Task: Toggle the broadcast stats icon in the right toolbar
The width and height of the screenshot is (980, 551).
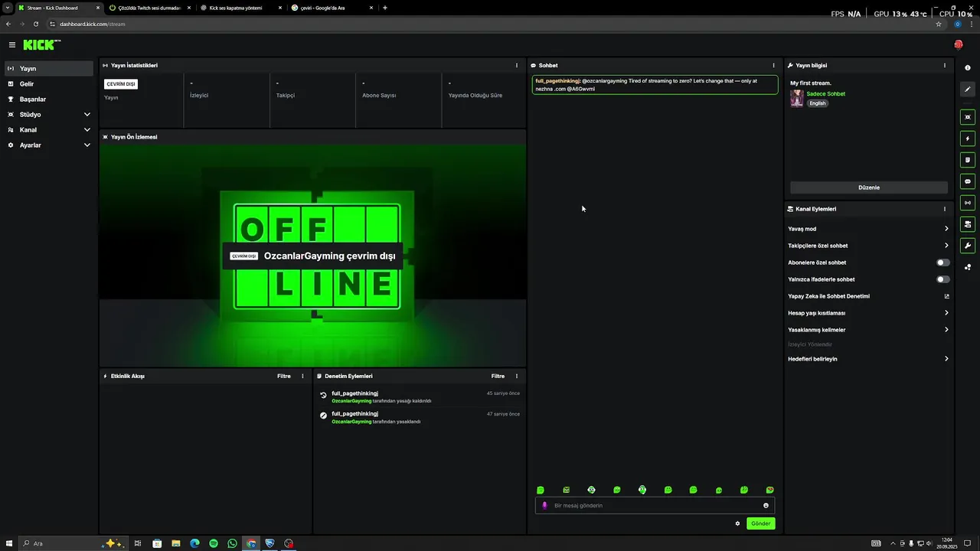Action: point(968,203)
